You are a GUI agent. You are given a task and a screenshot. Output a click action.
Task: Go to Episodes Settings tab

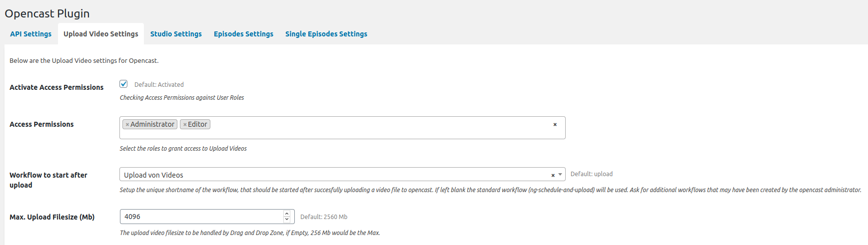pos(243,34)
